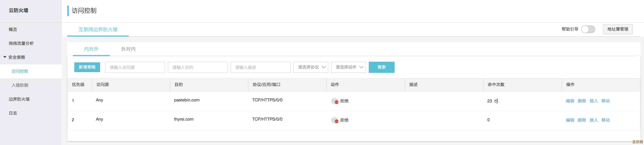Click the 访问源 column header
The image size is (644, 145).
pyautogui.click(x=103, y=85)
